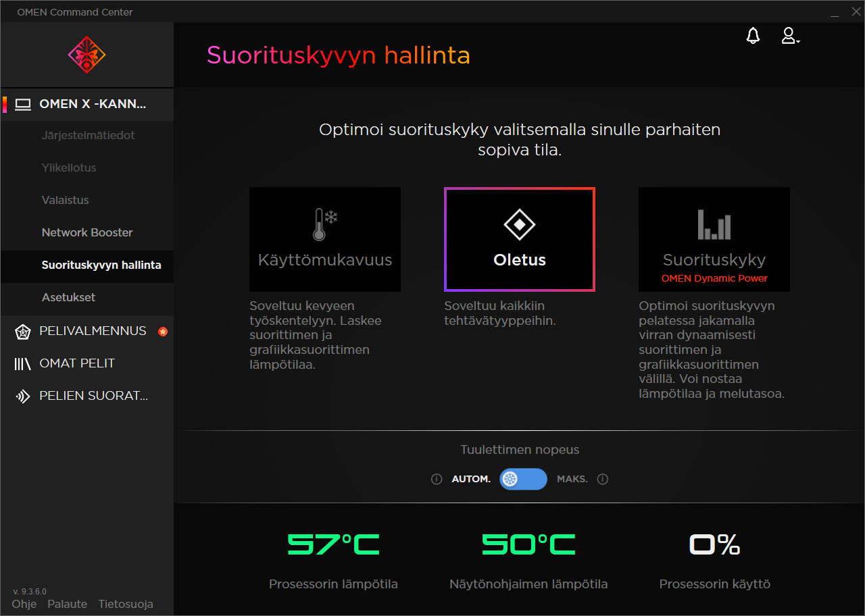The image size is (865, 616).
Task: Open the notifications bell icon
Action: point(753,36)
